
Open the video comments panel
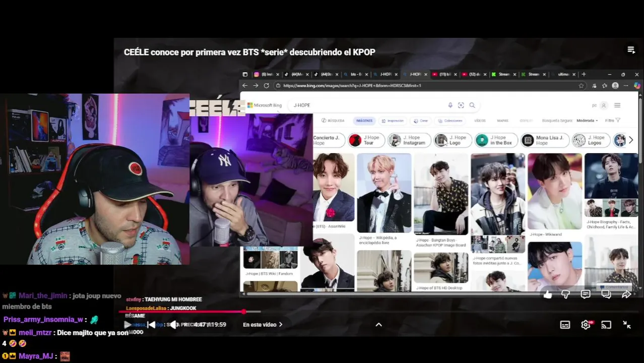click(586, 294)
